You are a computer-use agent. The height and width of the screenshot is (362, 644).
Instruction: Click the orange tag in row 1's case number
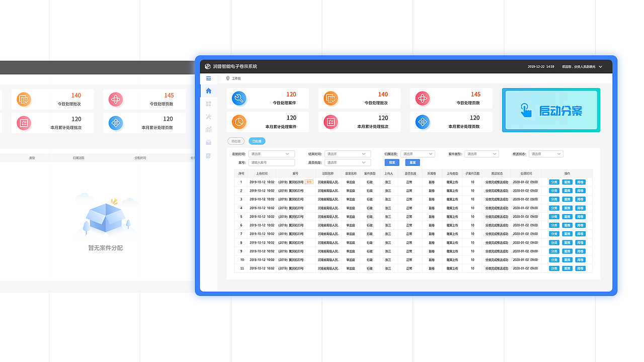click(x=309, y=182)
